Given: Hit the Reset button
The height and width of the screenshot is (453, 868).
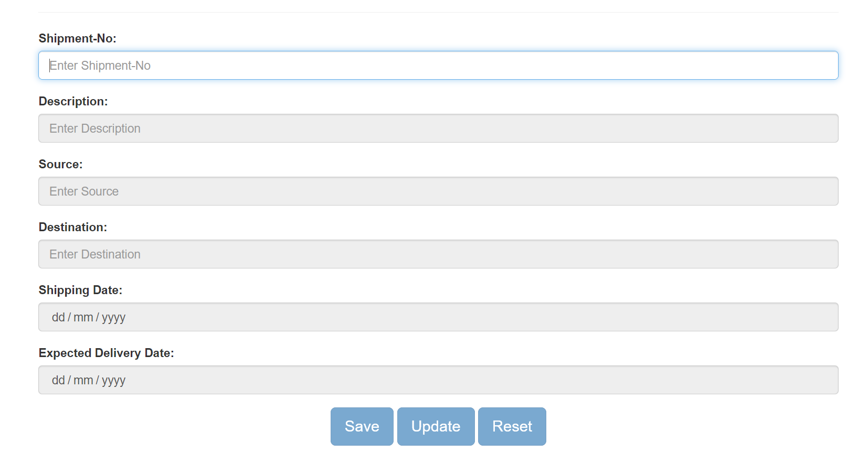Looking at the screenshot, I should point(512,426).
